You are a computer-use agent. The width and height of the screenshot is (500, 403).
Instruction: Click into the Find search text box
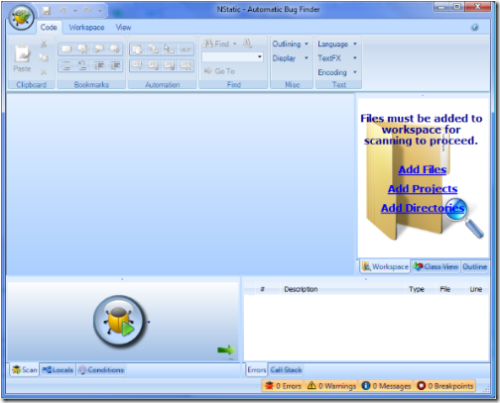(229, 57)
